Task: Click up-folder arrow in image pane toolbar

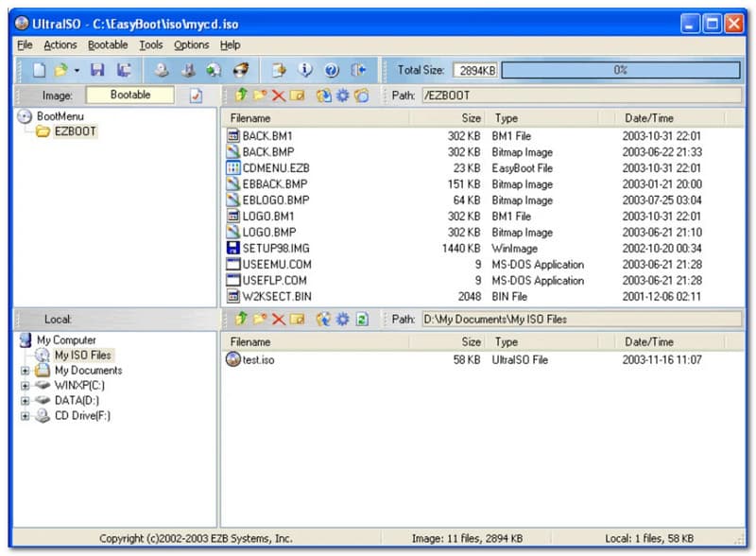Action: pyautogui.click(x=240, y=96)
